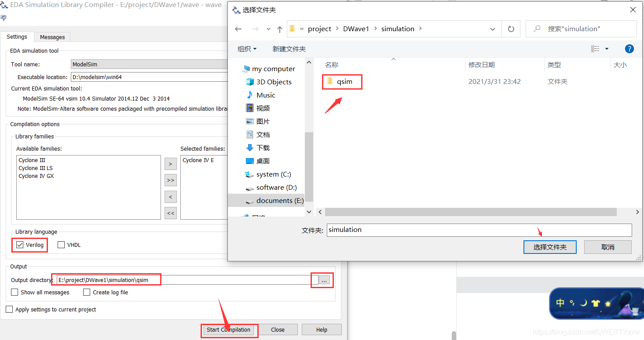Remove all families with double left arrow

(x=171, y=213)
